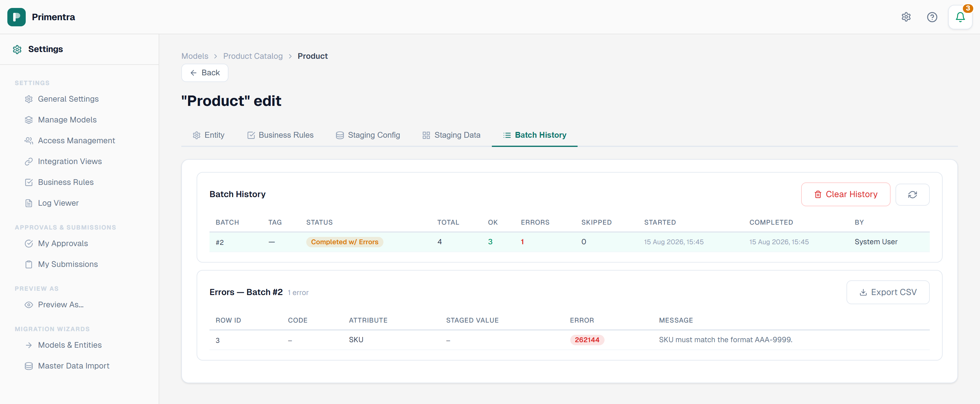The image size is (980, 404).
Task: Click the Master Data Import database icon
Action: pyautogui.click(x=29, y=366)
